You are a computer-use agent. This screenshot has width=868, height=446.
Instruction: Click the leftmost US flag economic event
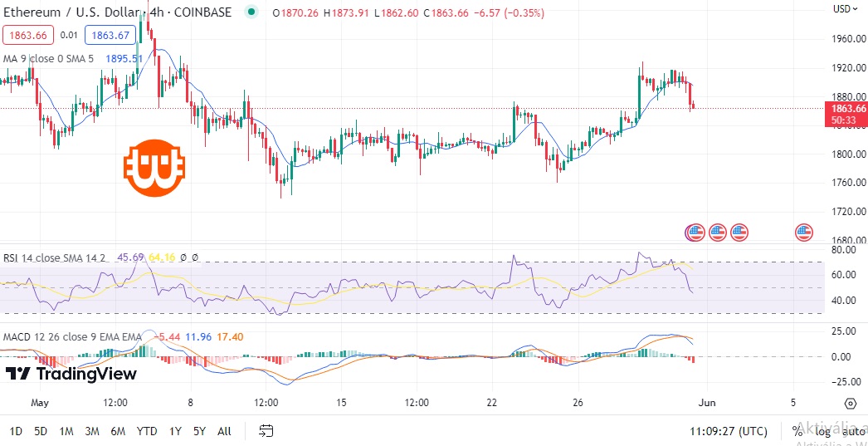click(695, 233)
